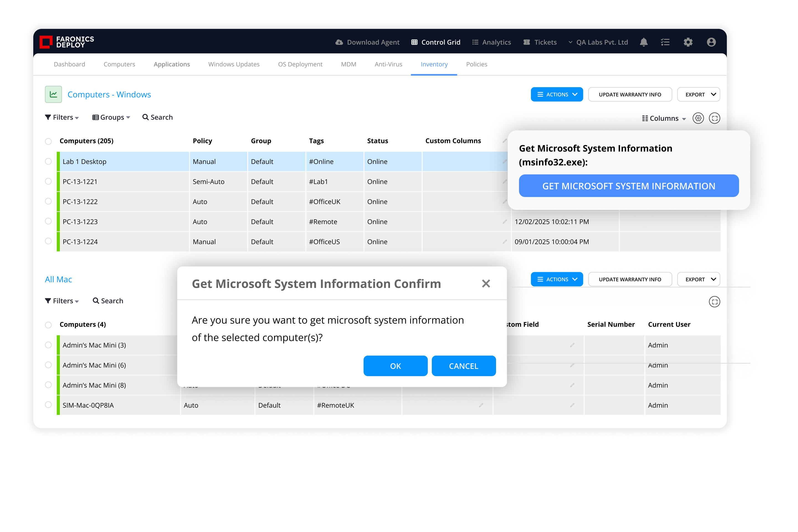Open the Windows ACTIONS dropdown
Screen dimensions: 798x532
click(556, 94)
